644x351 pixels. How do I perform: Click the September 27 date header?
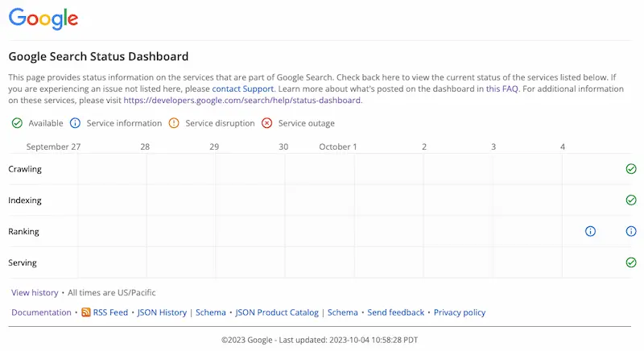53,147
